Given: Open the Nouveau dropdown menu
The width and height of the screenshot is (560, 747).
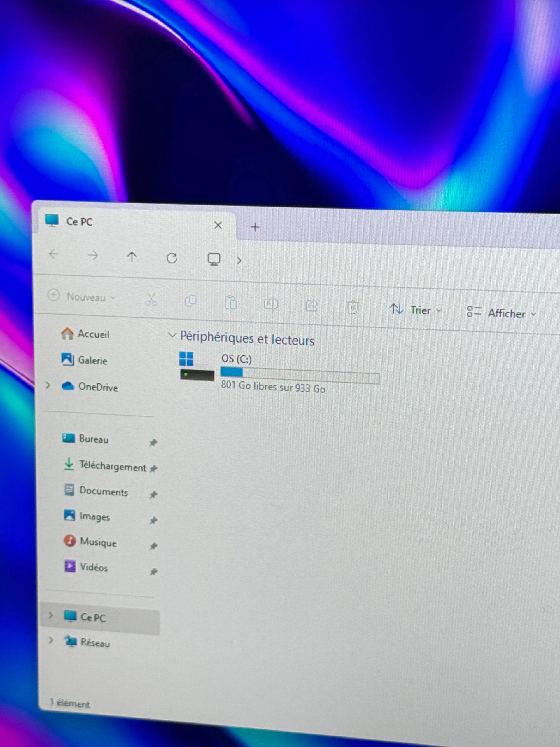Looking at the screenshot, I should point(82,296).
